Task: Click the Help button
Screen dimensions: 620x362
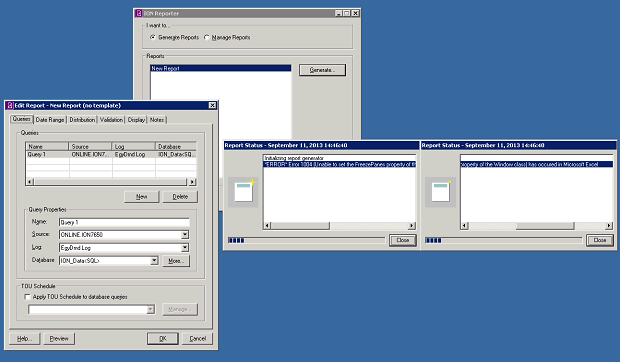Action: coord(25,339)
